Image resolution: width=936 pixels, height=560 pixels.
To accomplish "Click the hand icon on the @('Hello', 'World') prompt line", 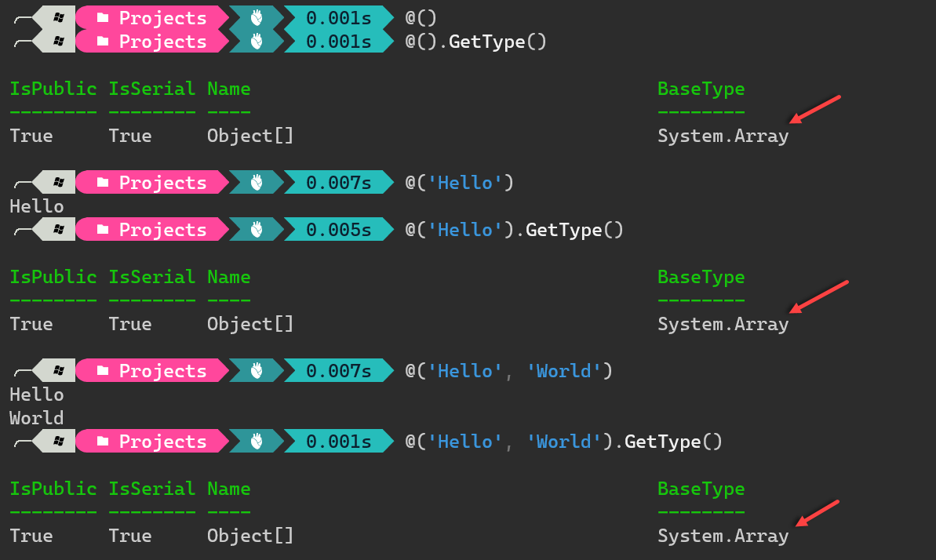I will tap(257, 370).
